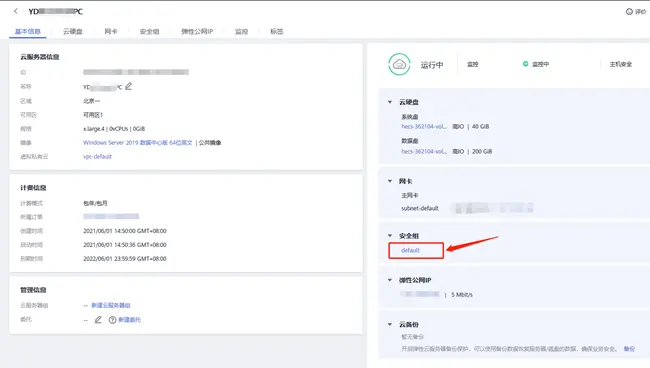Screen dimensions: 650x368
Task: Open the system disk hecs-362104-vol link under 系统盘
Action: click(x=424, y=126)
